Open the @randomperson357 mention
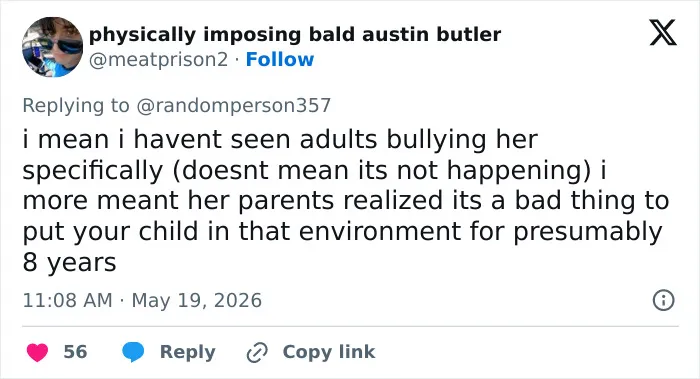Viewport: 700px width, 379px height. [x=233, y=105]
